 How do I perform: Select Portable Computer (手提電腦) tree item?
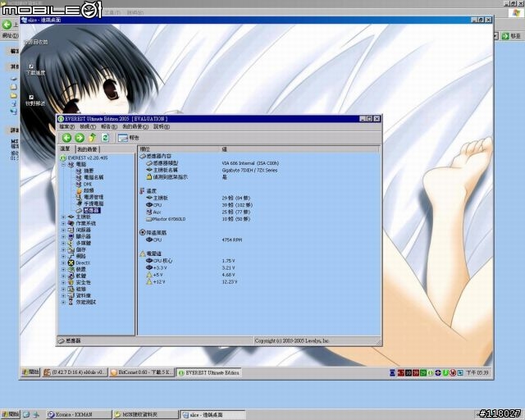point(94,203)
